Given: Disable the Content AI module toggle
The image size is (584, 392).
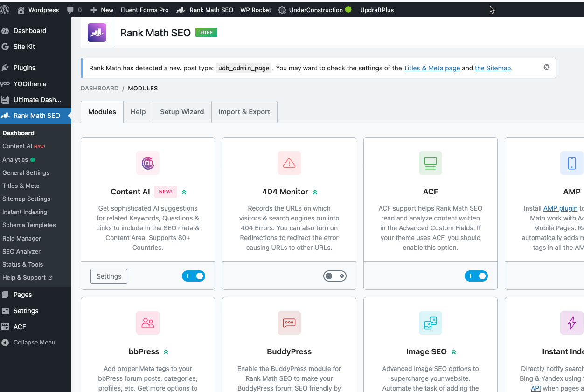Looking at the screenshot, I should click(x=194, y=276).
